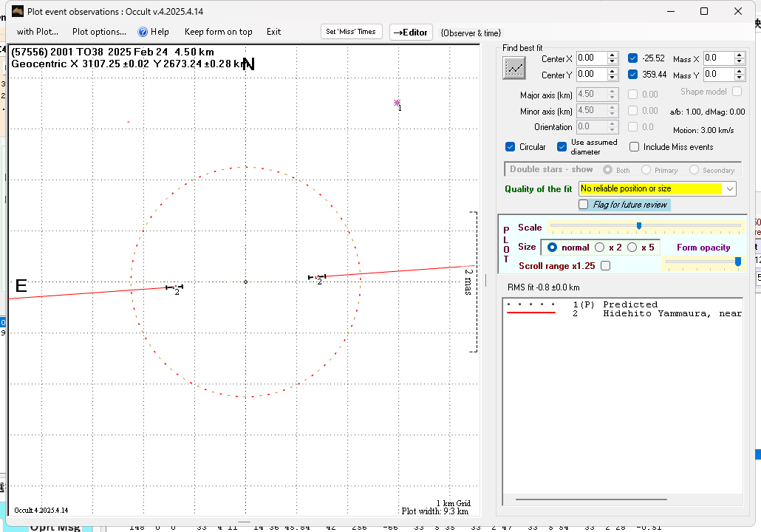Image resolution: width=761 pixels, height=532 pixels.
Task: Open the Plot options... menu
Action: pos(99,32)
